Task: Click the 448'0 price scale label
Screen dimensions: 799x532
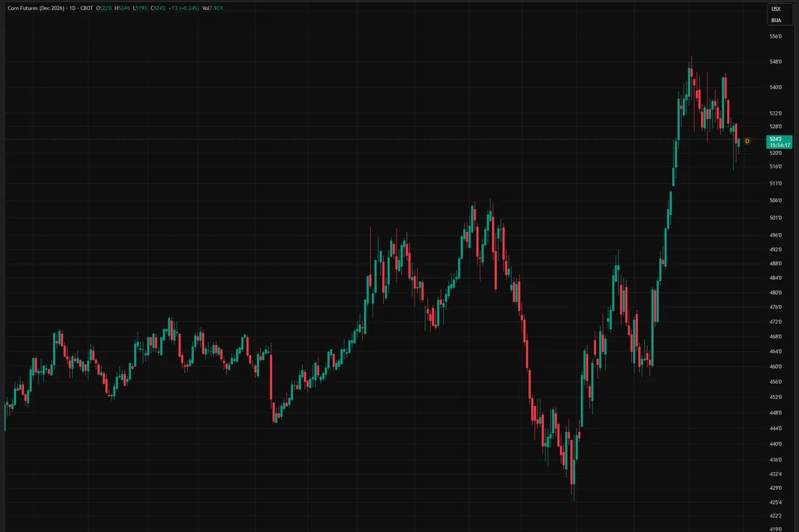Action: pos(775,413)
